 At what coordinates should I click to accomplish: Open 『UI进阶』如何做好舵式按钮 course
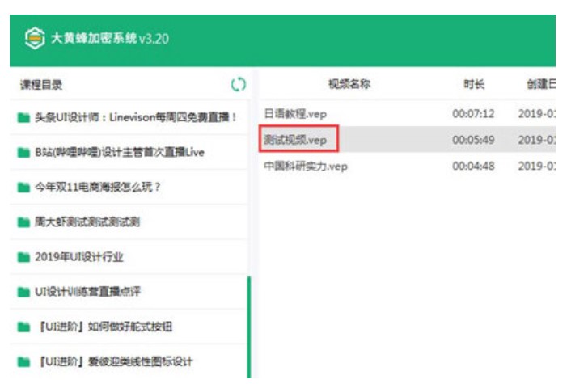(105, 327)
